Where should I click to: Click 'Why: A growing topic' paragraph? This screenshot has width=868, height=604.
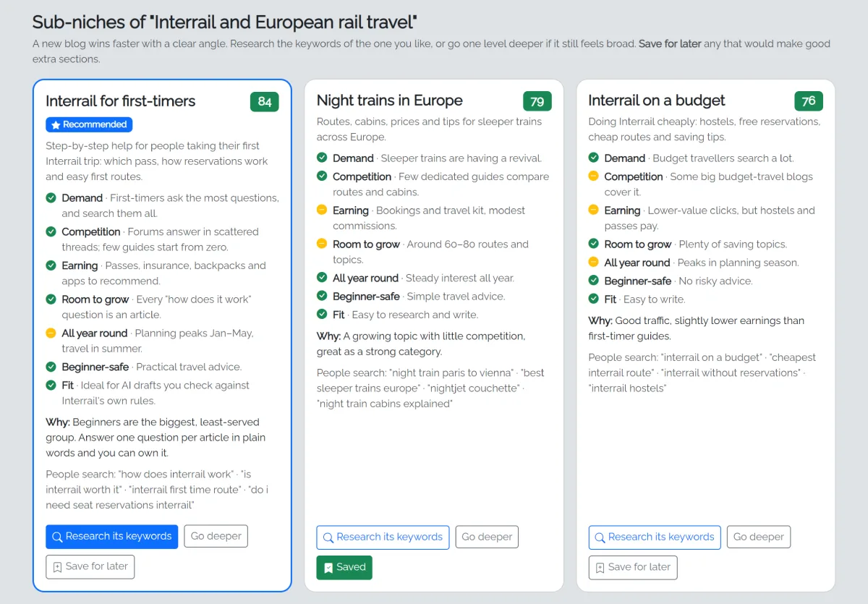pos(421,344)
